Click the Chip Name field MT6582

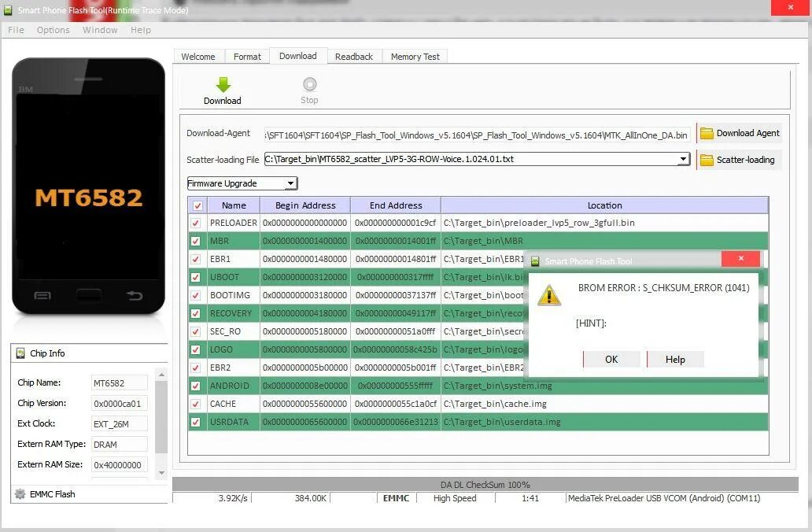click(x=119, y=383)
